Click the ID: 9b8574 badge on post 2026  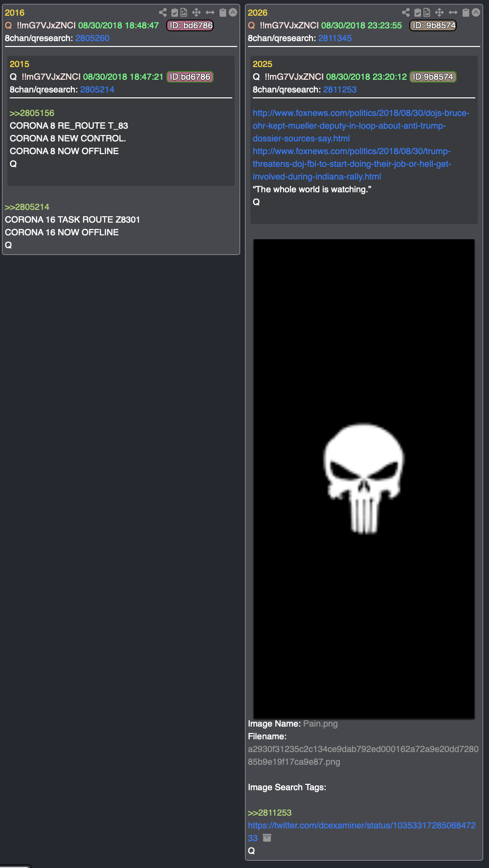(x=433, y=25)
